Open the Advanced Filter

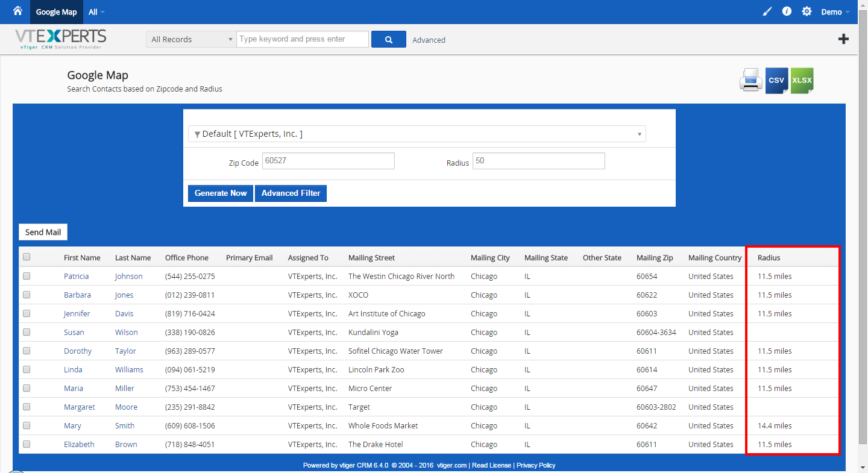pos(291,193)
